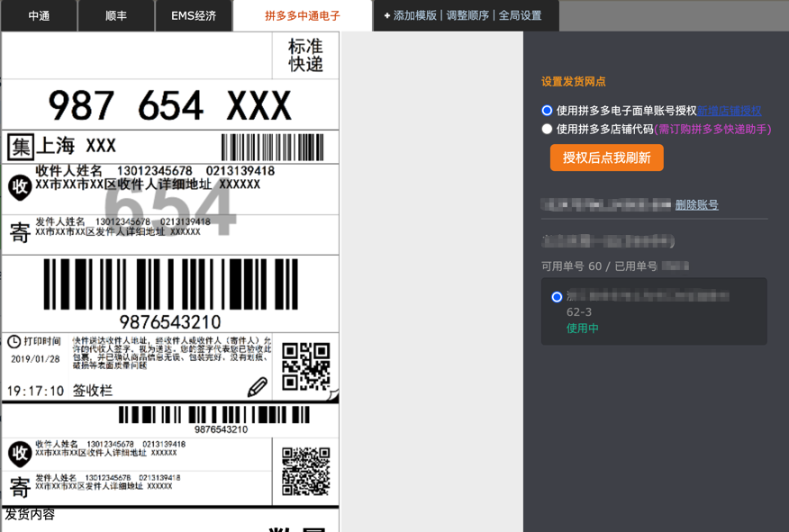
Task: Click the lower QR code in stub section
Action: coord(306,472)
